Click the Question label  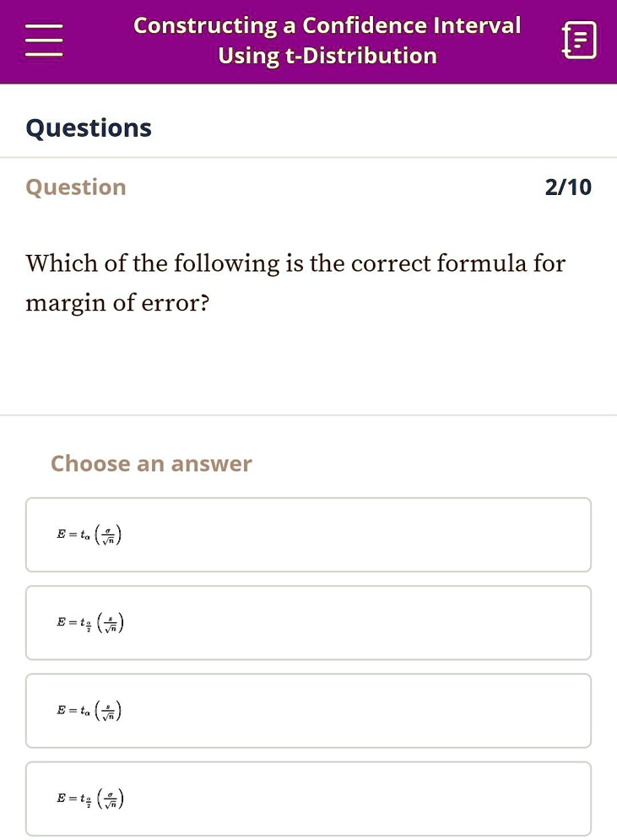pos(75,187)
